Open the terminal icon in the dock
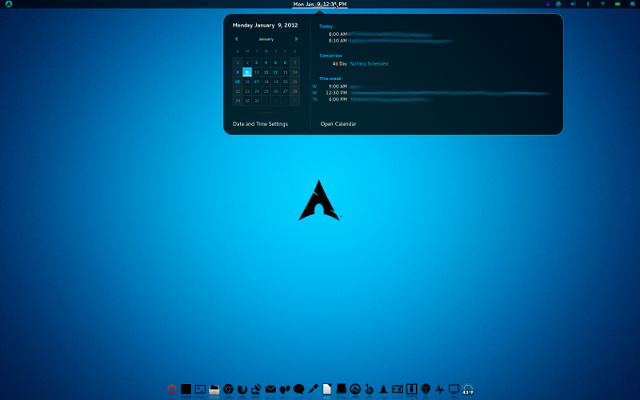Viewport: 640px width, 400px height. coord(200,389)
